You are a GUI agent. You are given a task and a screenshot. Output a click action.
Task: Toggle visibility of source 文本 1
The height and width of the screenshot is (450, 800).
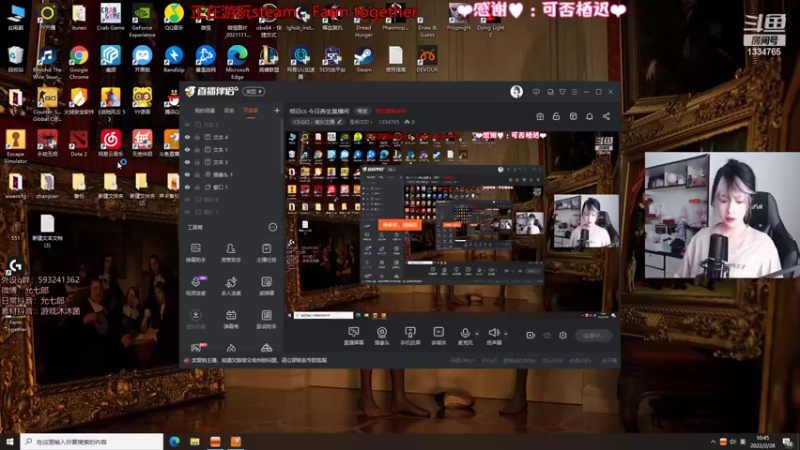click(187, 149)
